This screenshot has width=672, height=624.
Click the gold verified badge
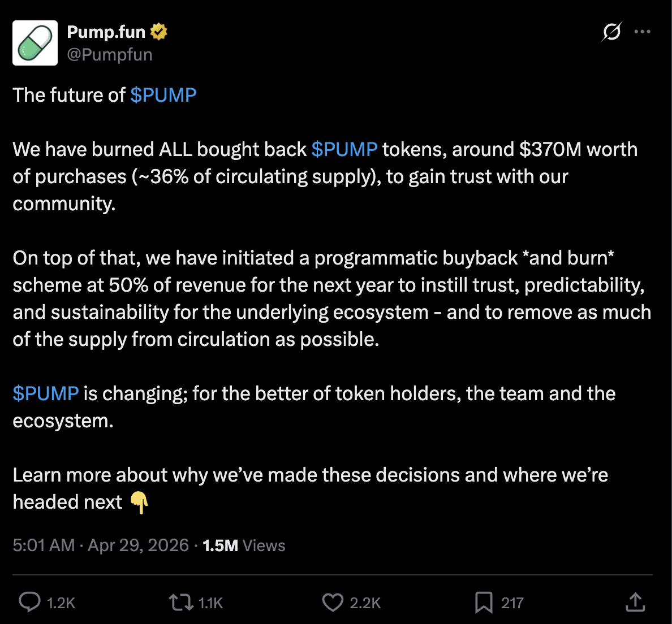click(159, 32)
